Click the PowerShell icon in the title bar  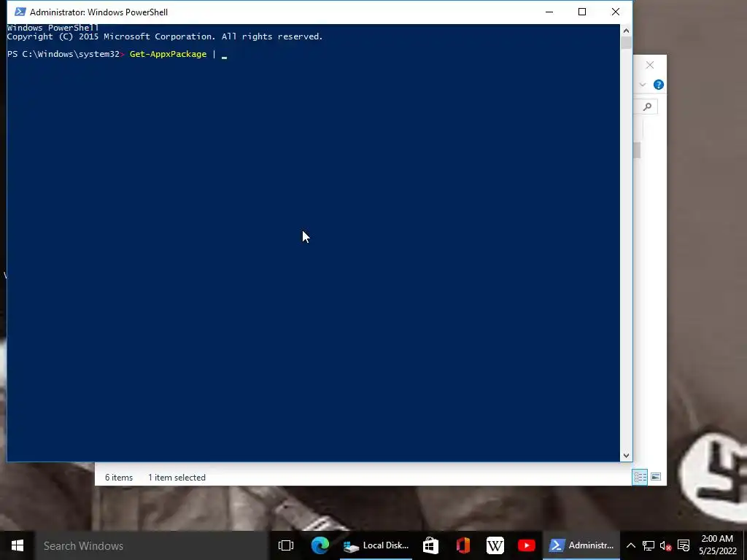point(20,12)
